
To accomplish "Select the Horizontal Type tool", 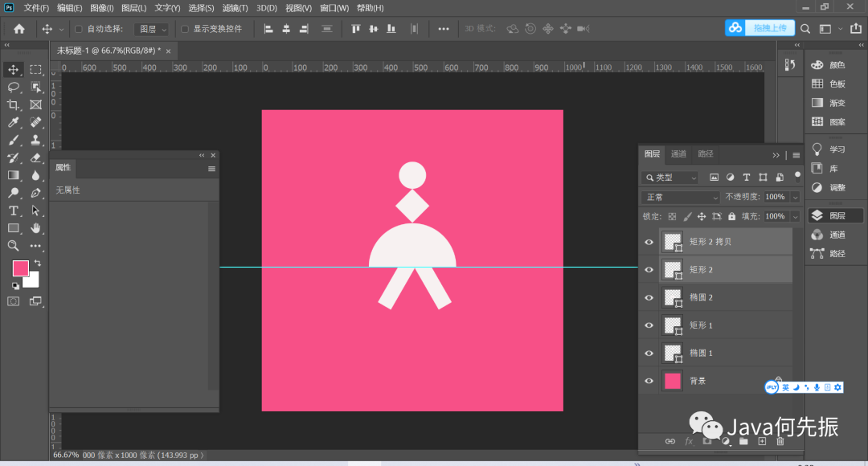I will [14, 211].
